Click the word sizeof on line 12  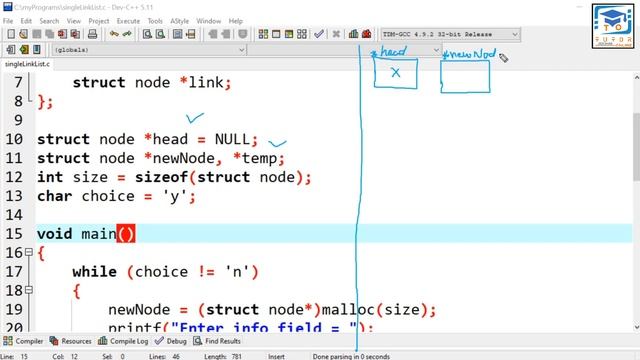pyautogui.click(x=161, y=177)
